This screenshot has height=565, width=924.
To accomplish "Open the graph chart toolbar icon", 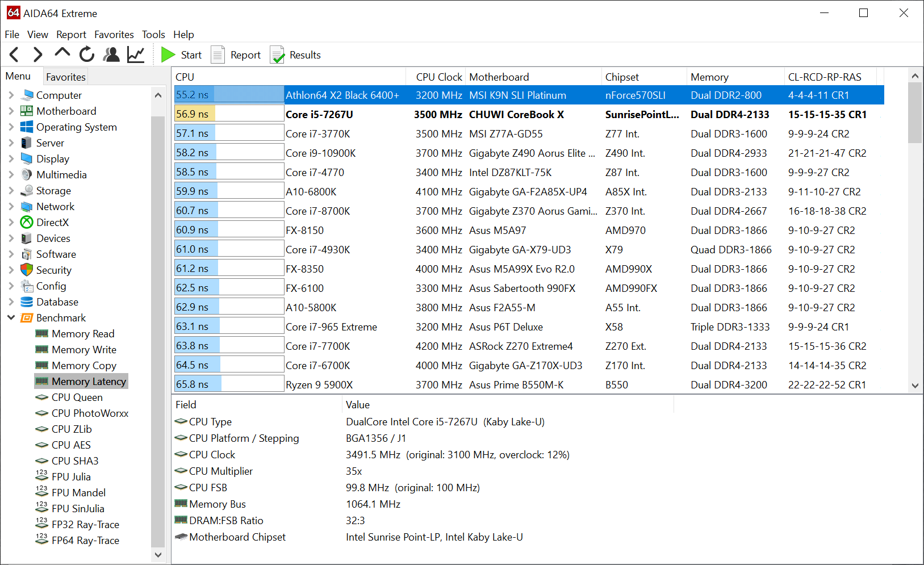I will pyautogui.click(x=136, y=55).
